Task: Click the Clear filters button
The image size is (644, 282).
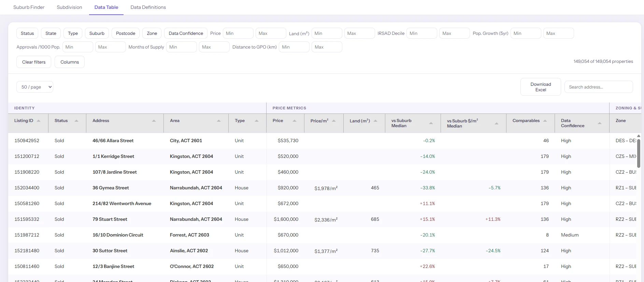Action: point(34,62)
